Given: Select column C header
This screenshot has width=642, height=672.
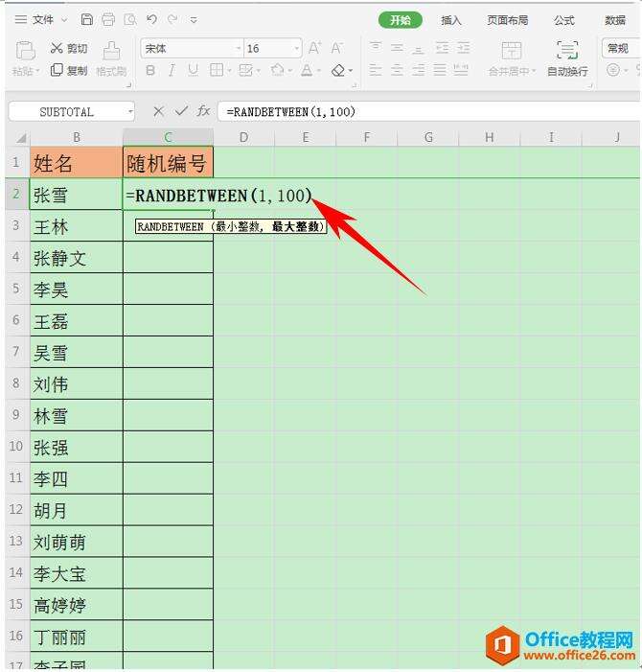Looking at the screenshot, I should 168,138.
